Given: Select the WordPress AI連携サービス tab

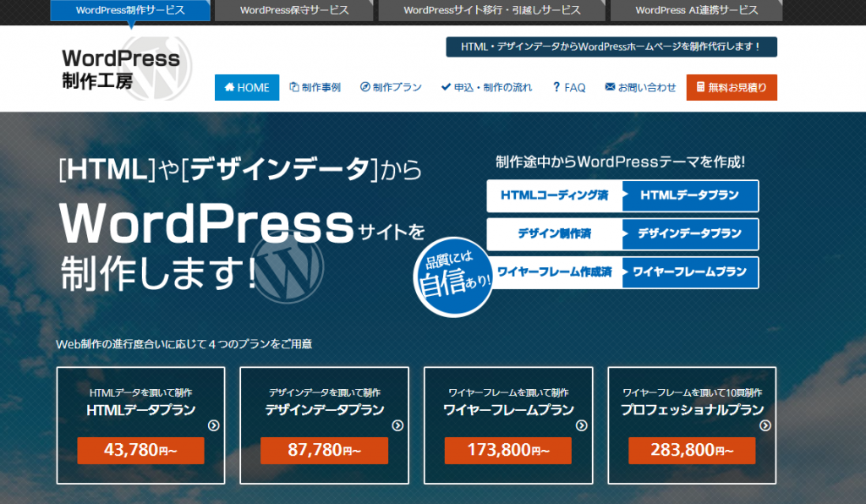Looking at the screenshot, I should pos(697,10).
